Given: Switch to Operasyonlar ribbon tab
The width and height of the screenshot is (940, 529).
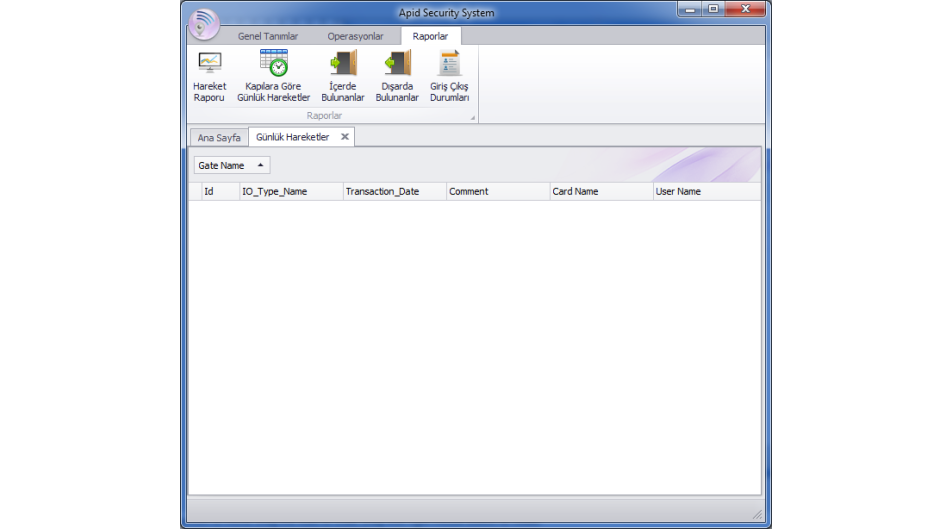Looking at the screenshot, I should point(355,36).
